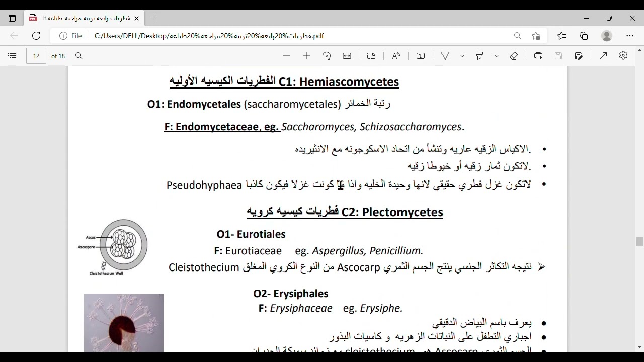Viewport: 644px width, 362px height.
Task: Click the Erysiphe microscope photo
Action: pyautogui.click(x=123, y=323)
